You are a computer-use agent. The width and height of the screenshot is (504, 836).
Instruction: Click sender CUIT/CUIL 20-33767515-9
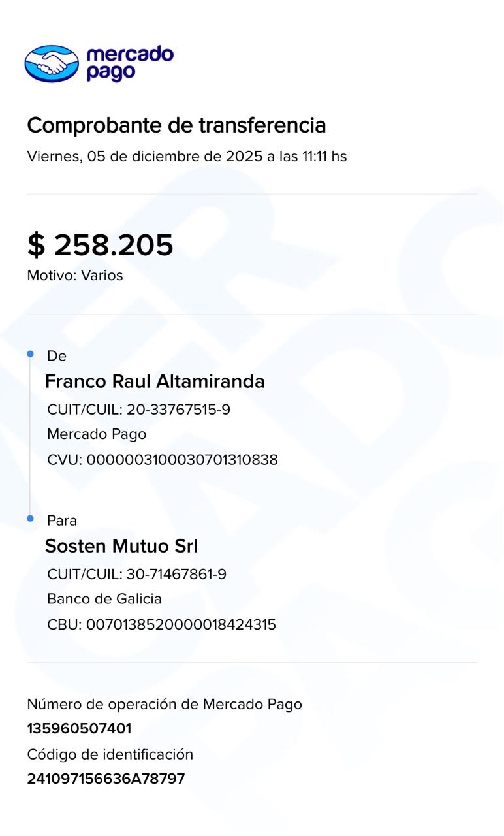tap(138, 410)
